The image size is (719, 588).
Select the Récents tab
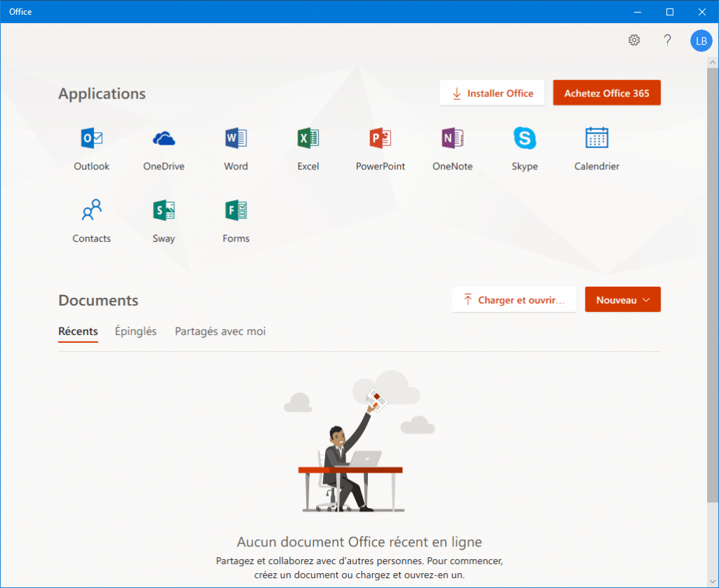pyautogui.click(x=78, y=332)
